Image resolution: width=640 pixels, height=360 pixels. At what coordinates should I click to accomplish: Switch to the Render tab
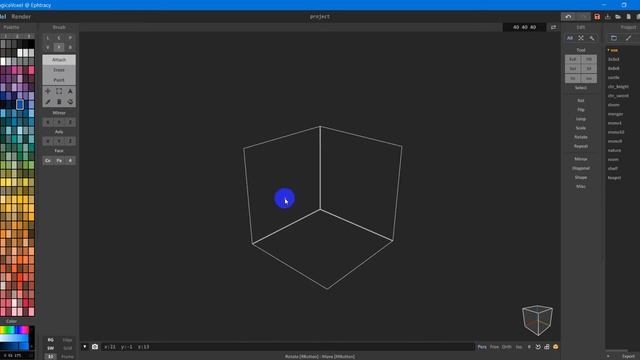(21, 17)
